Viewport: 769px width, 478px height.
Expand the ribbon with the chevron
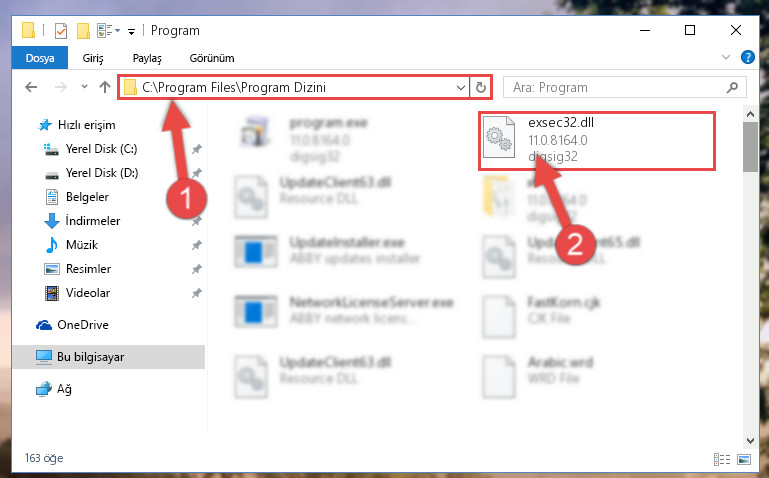726,57
